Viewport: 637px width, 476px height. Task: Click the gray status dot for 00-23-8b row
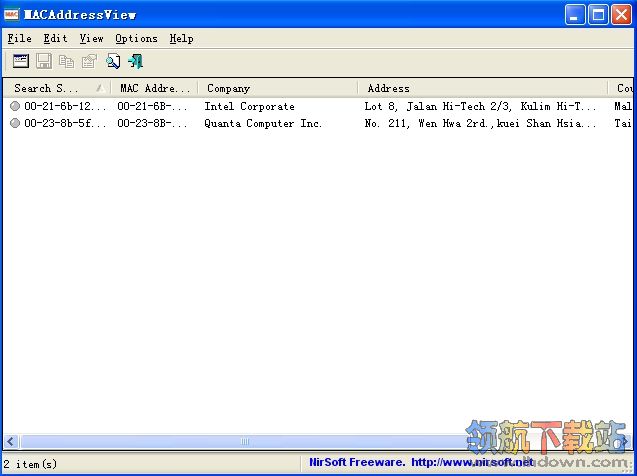[15, 123]
